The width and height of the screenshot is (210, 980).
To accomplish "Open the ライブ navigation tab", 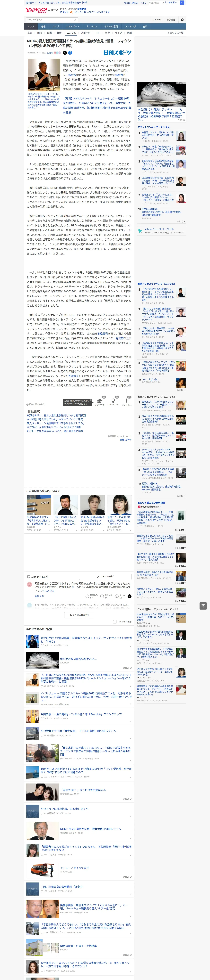I will (56, 27).
